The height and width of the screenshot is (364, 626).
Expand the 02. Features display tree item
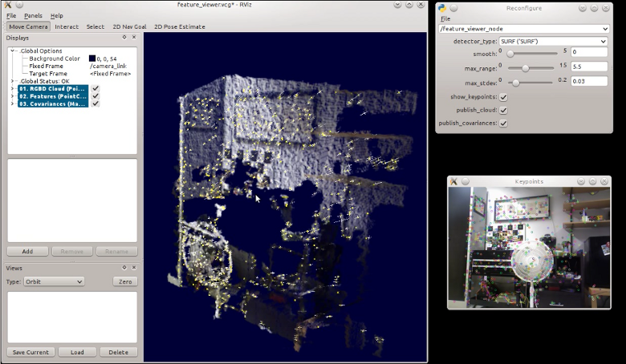[12, 96]
